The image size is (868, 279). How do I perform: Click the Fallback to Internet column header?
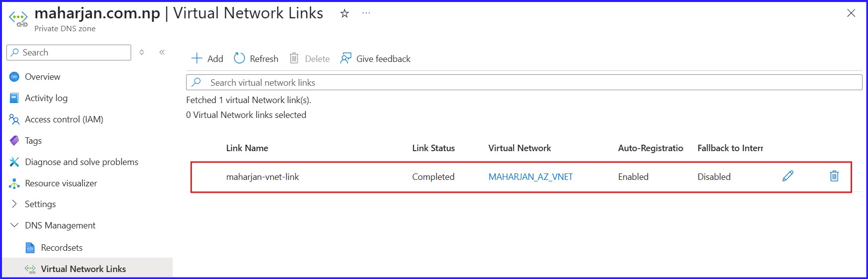pyautogui.click(x=730, y=148)
